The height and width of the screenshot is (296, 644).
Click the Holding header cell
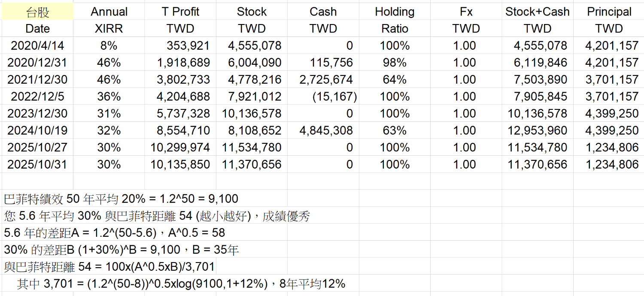click(x=395, y=12)
